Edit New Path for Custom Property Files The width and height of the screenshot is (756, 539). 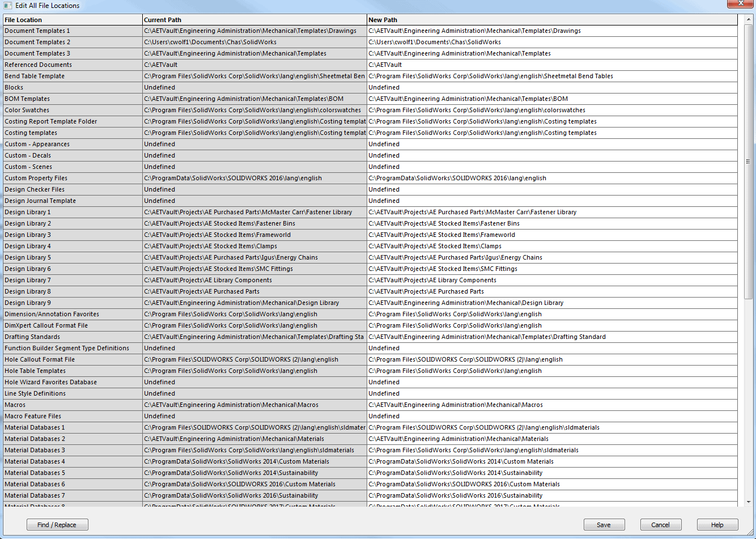[x=553, y=178]
